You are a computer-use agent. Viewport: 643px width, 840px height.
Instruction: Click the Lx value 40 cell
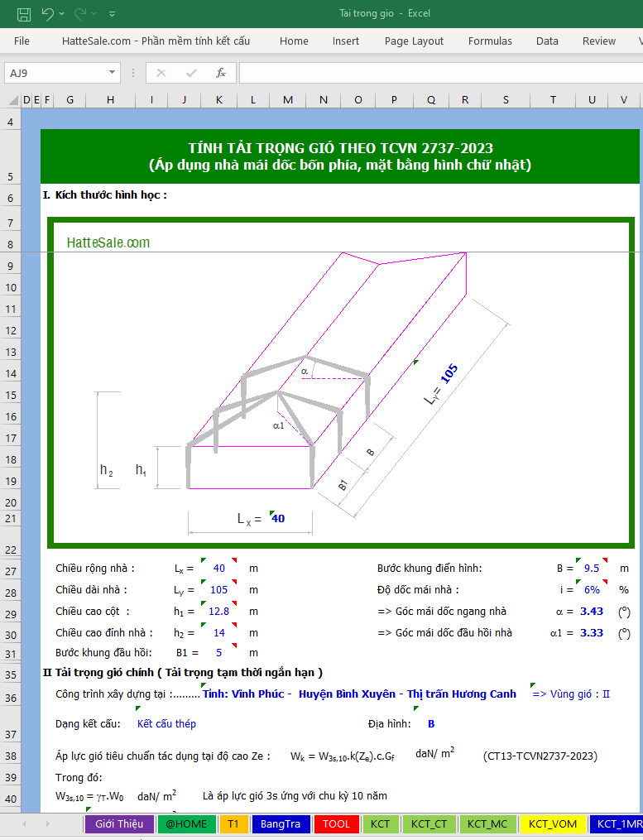[x=218, y=569]
